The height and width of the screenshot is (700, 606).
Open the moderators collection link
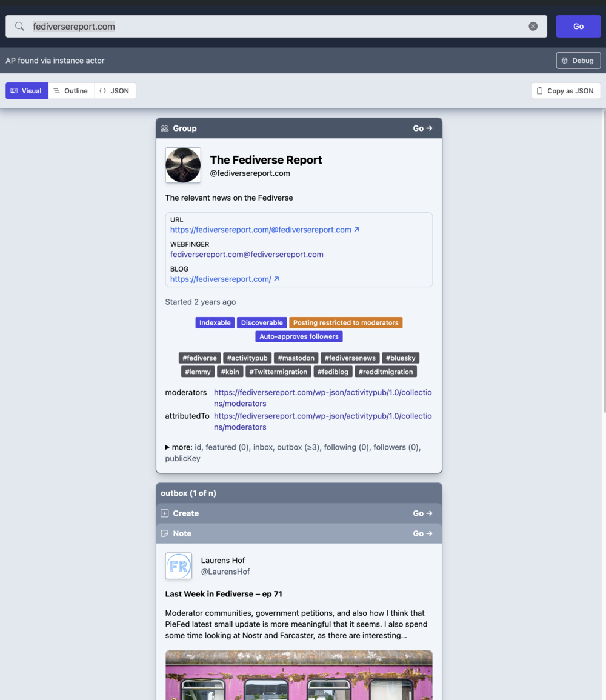pos(322,398)
